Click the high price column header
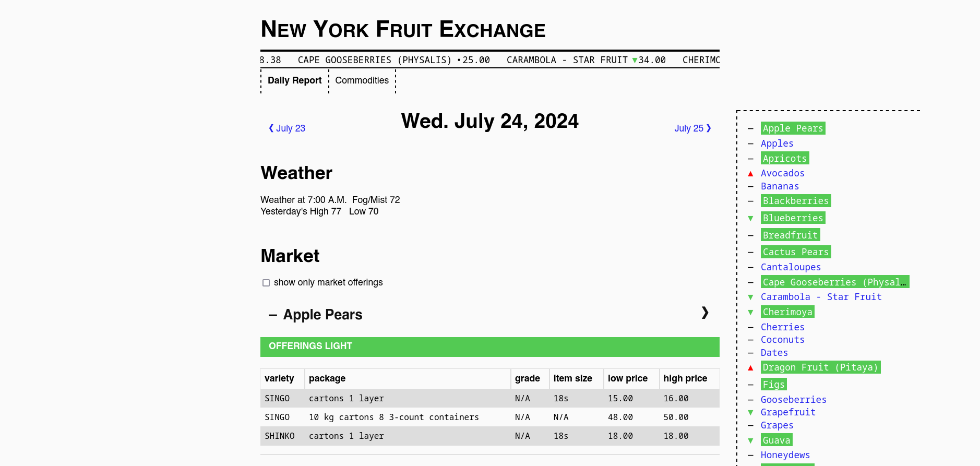The image size is (980, 466). coord(685,378)
